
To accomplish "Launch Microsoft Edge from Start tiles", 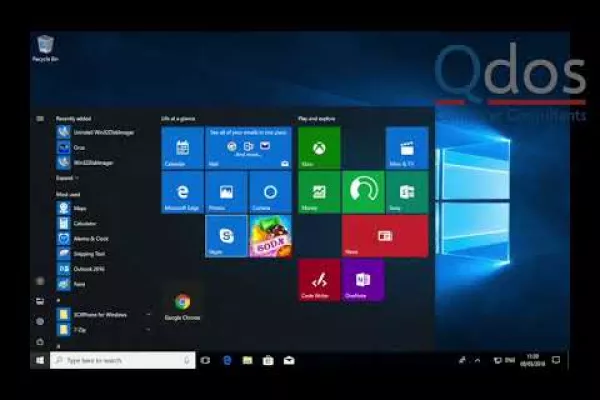I will tap(182, 191).
